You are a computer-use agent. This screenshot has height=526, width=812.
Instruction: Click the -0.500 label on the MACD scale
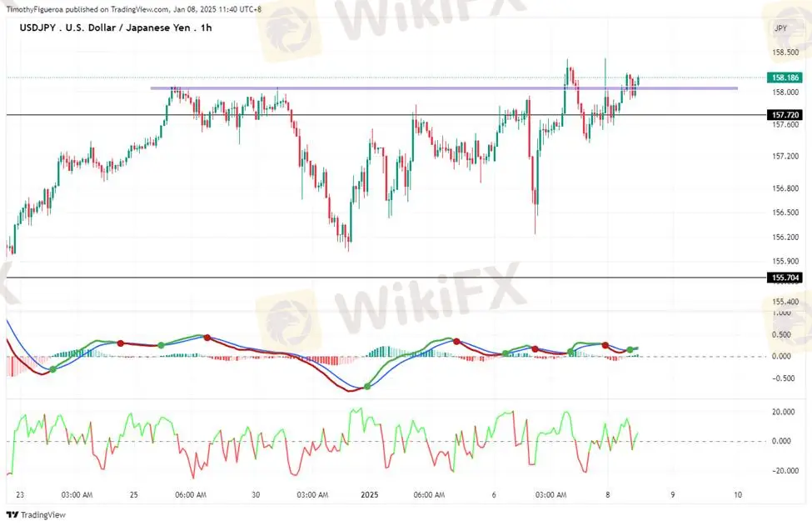[x=783, y=378]
